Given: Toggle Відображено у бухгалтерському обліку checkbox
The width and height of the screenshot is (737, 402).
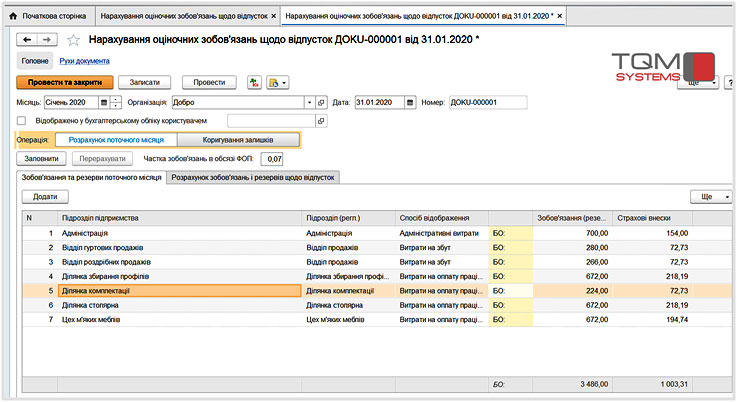Looking at the screenshot, I should 21,121.
